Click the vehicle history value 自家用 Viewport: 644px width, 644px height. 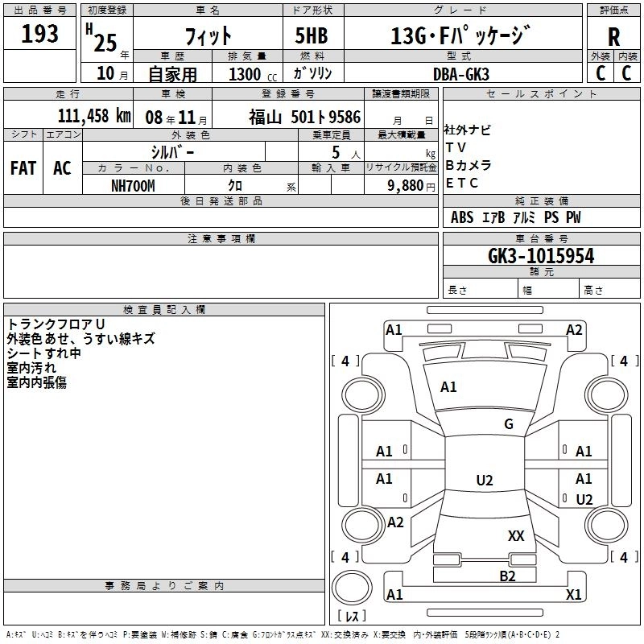coord(172,74)
